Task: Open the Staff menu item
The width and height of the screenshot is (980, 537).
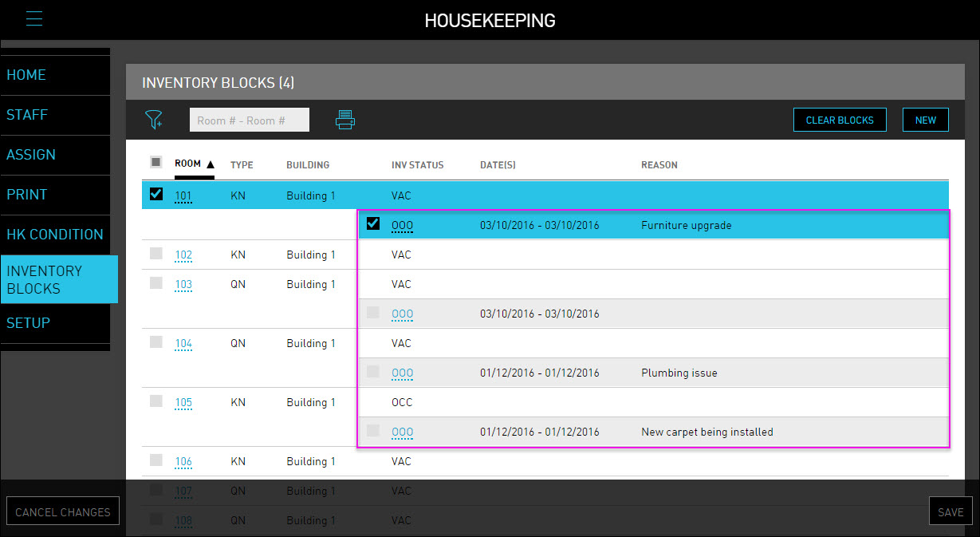Action: (x=27, y=115)
